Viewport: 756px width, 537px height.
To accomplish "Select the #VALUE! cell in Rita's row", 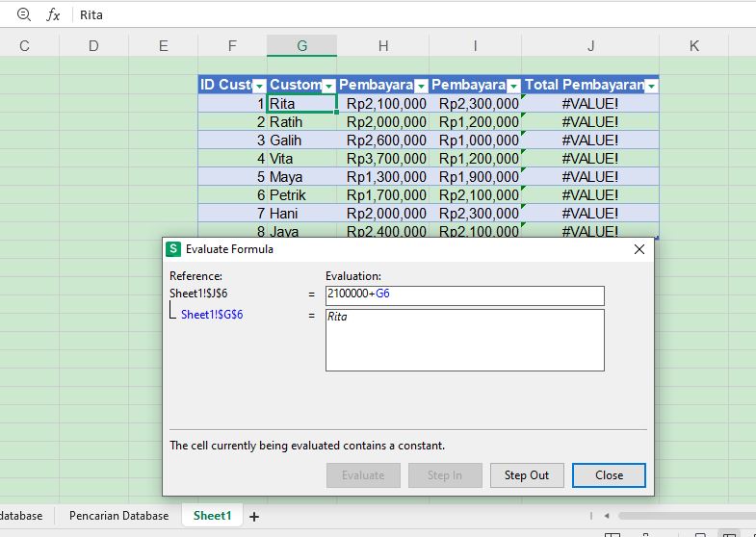I will (590, 104).
